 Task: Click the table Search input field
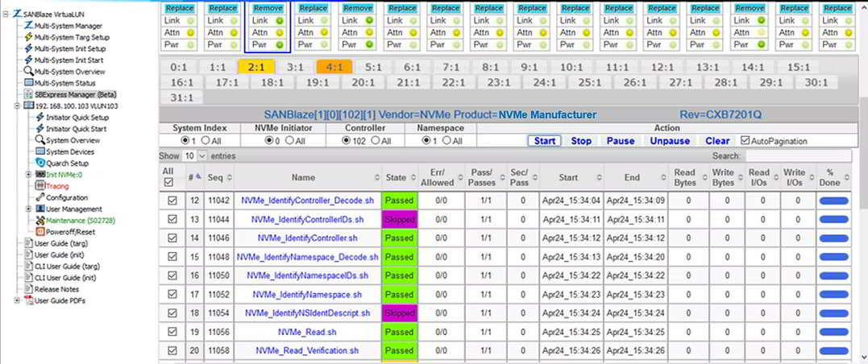tap(799, 156)
